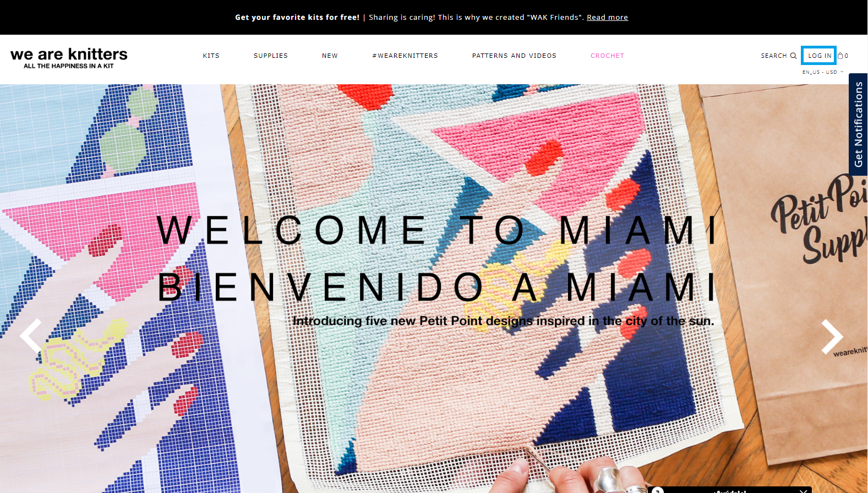This screenshot has width=868, height=493.
Task: Open the New menu item
Action: coord(330,56)
